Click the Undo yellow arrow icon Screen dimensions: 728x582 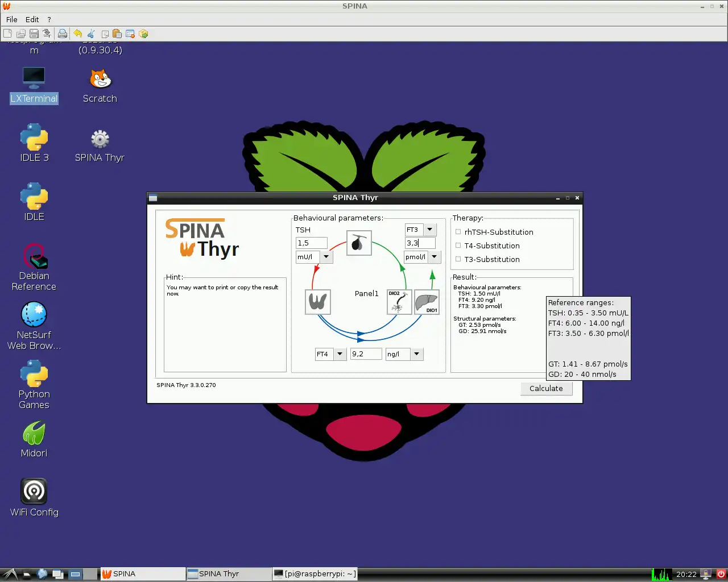[x=78, y=34]
